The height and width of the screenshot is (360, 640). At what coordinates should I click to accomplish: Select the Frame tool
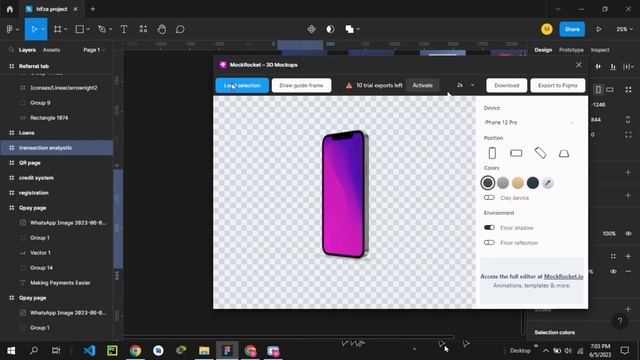click(58, 29)
